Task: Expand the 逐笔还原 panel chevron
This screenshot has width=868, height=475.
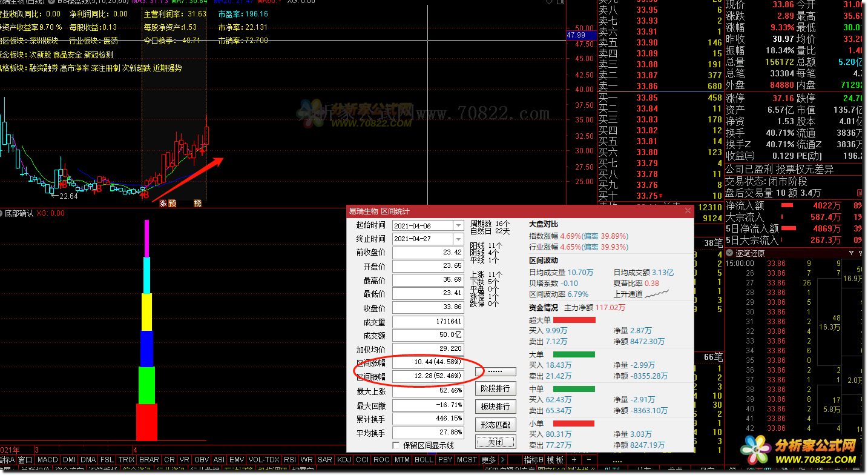Action: pyautogui.click(x=730, y=253)
